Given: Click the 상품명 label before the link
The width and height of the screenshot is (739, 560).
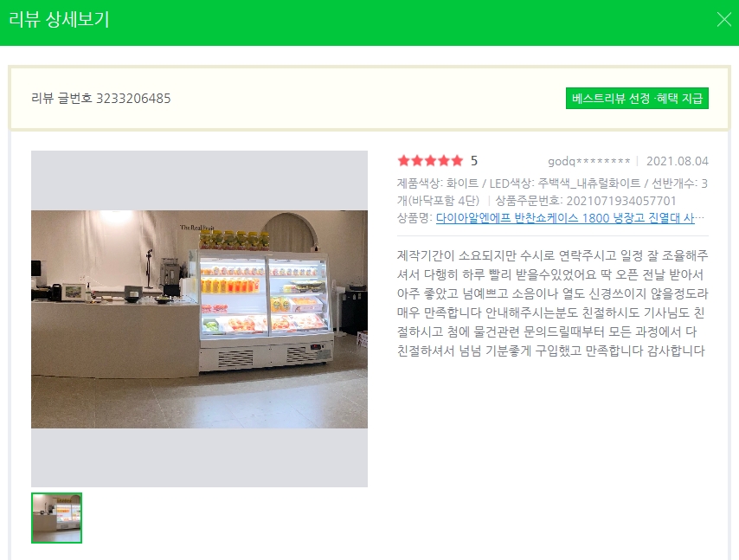Looking at the screenshot, I should [x=414, y=218].
